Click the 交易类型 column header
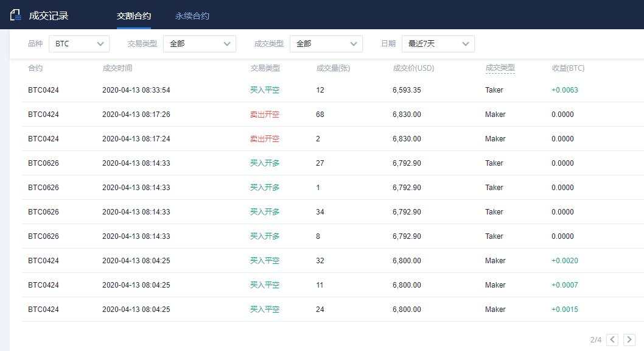Viewport: 644px width, 351px height. tap(265, 68)
